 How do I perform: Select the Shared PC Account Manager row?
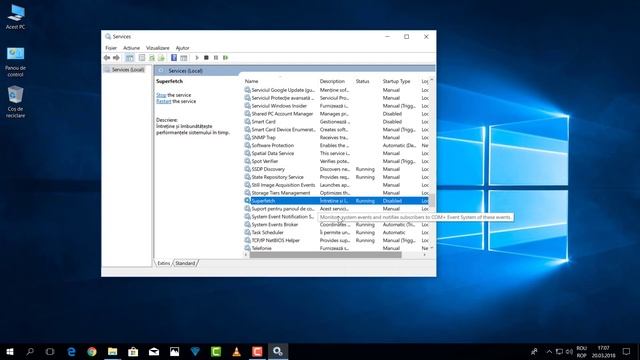(x=336, y=114)
